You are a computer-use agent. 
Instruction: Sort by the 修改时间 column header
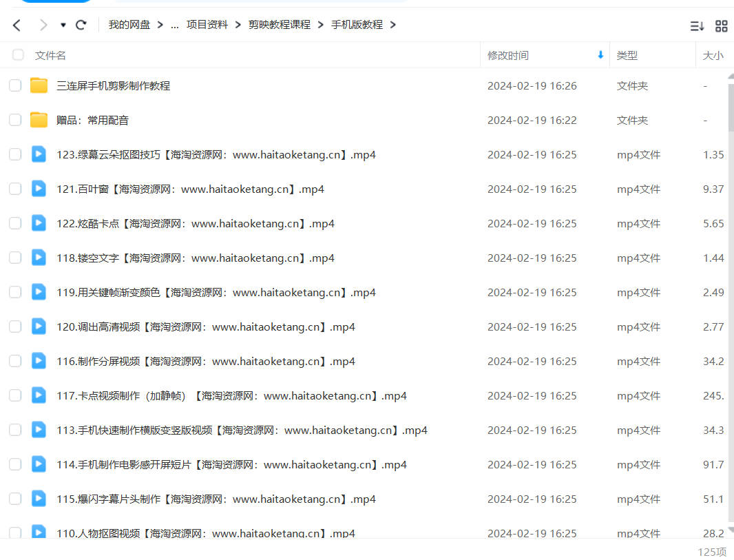click(x=508, y=56)
